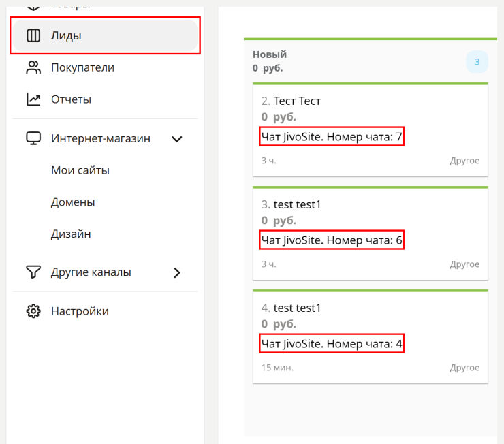504x444 pixels.
Task: Open the Покупатели menu item
Action: point(105,67)
